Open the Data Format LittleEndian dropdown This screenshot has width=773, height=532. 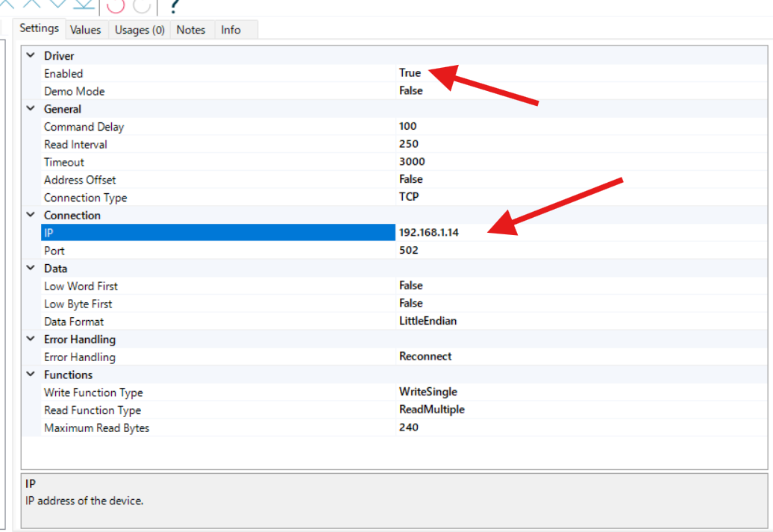click(428, 321)
